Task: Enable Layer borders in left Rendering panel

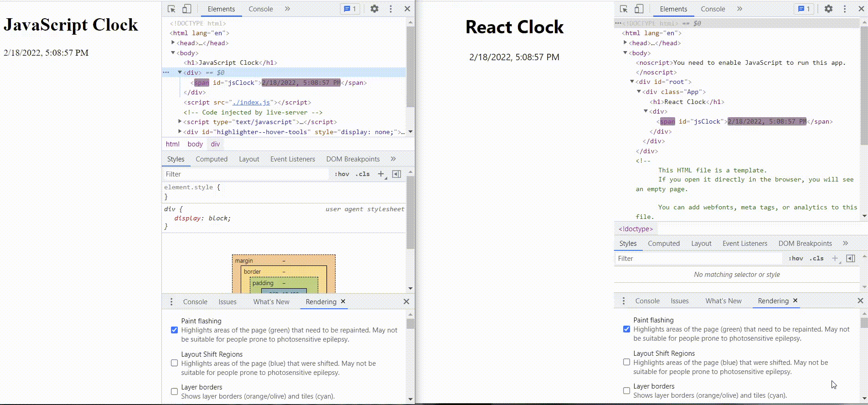Action: click(174, 391)
